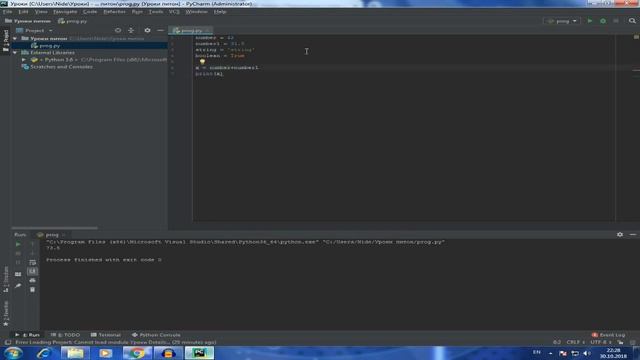Open Run panel settings gear
This screenshot has width=640, height=360.
[620, 234]
